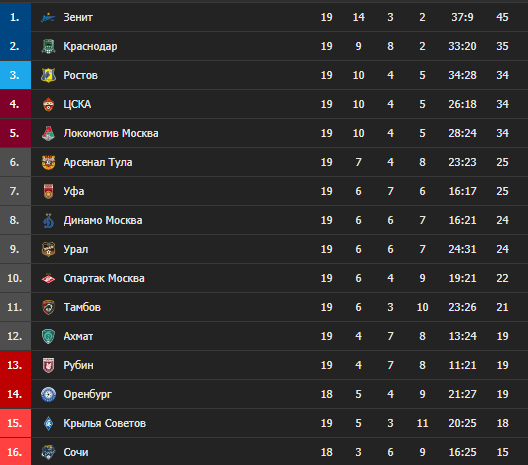
Task: Open the Тамбов team page
Action: [x=82, y=307]
